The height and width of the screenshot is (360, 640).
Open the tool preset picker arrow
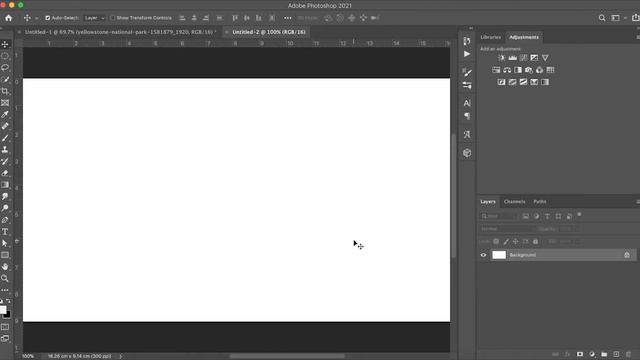37,18
